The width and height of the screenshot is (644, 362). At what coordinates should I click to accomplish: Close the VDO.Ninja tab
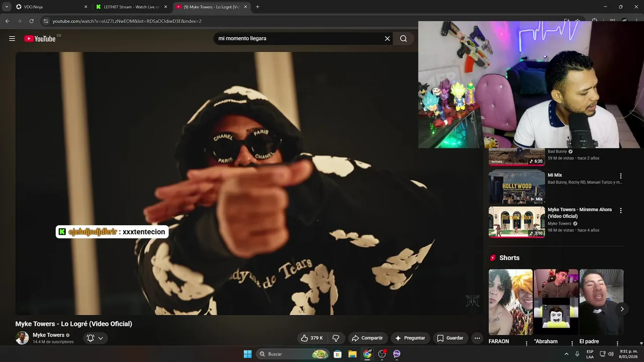86,7
